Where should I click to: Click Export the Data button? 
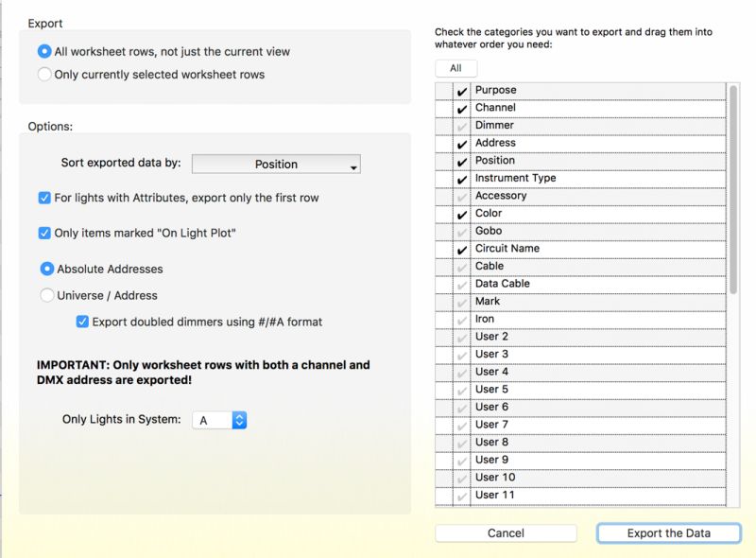pyautogui.click(x=669, y=532)
